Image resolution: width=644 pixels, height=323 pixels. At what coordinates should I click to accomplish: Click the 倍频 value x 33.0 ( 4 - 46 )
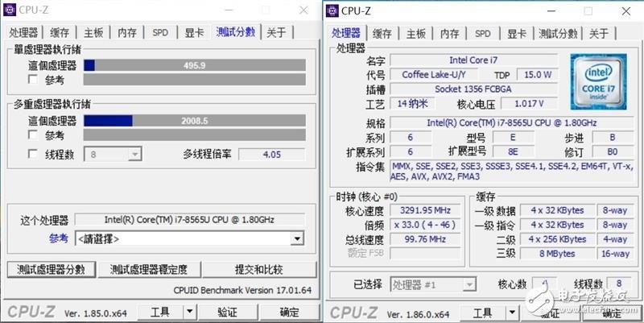[x=425, y=225]
